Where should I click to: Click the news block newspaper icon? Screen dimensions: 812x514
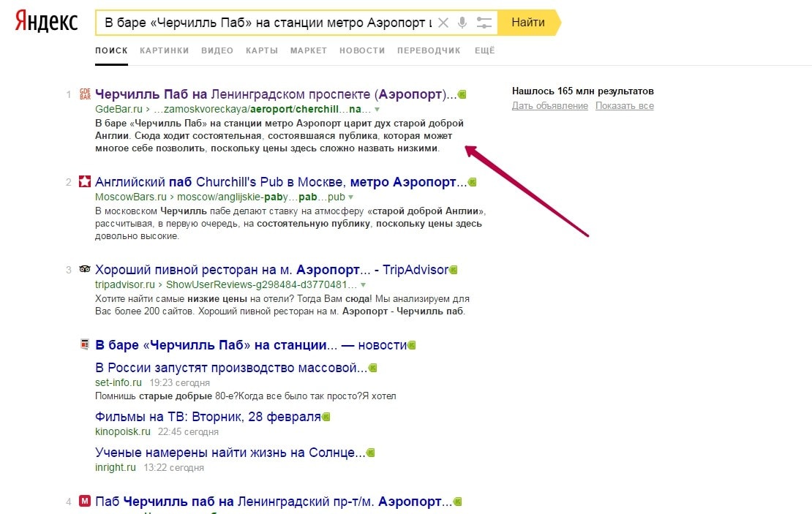click(x=85, y=344)
